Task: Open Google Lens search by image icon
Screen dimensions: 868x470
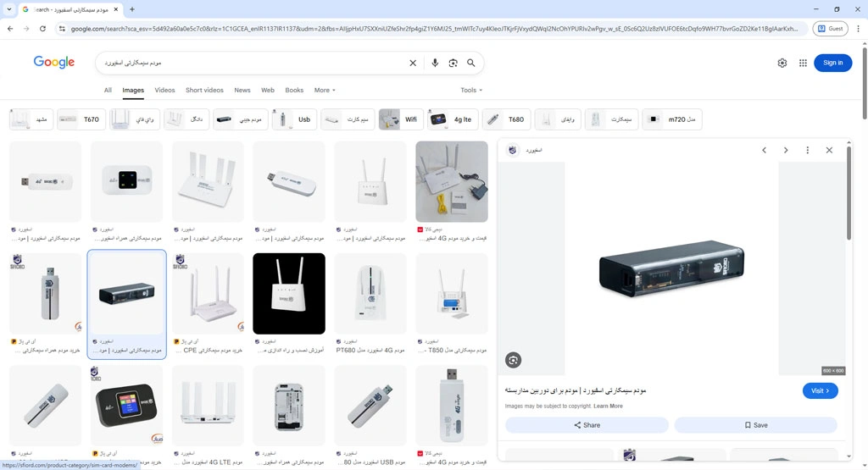Action: (x=453, y=63)
